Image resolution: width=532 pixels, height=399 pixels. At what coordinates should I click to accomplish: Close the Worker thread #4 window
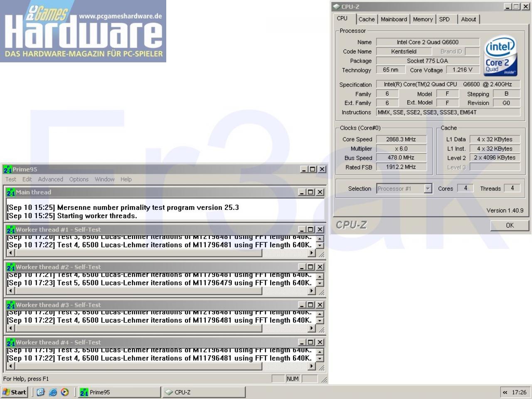coord(320,342)
